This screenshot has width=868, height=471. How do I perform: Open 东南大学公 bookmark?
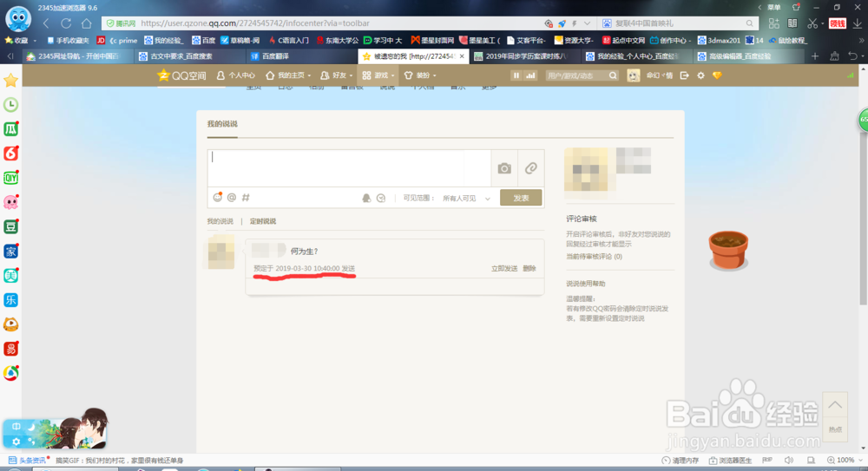click(337, 41)
